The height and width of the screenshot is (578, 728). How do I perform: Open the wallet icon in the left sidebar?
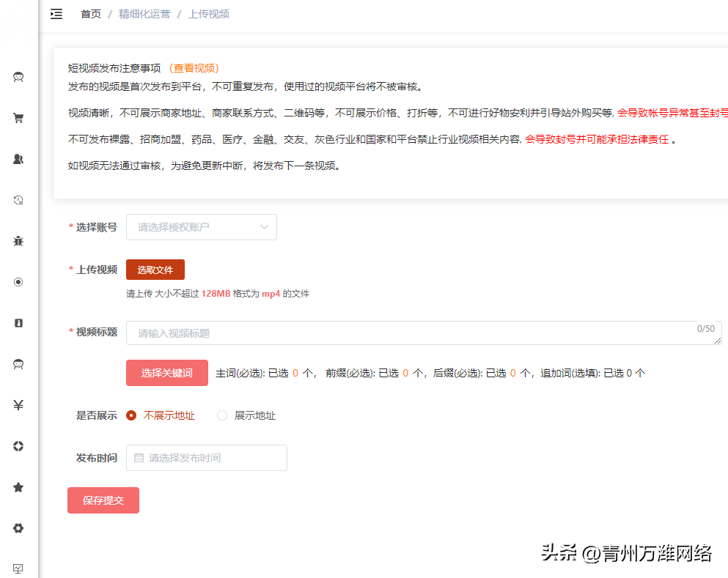[x=18, y=322]
